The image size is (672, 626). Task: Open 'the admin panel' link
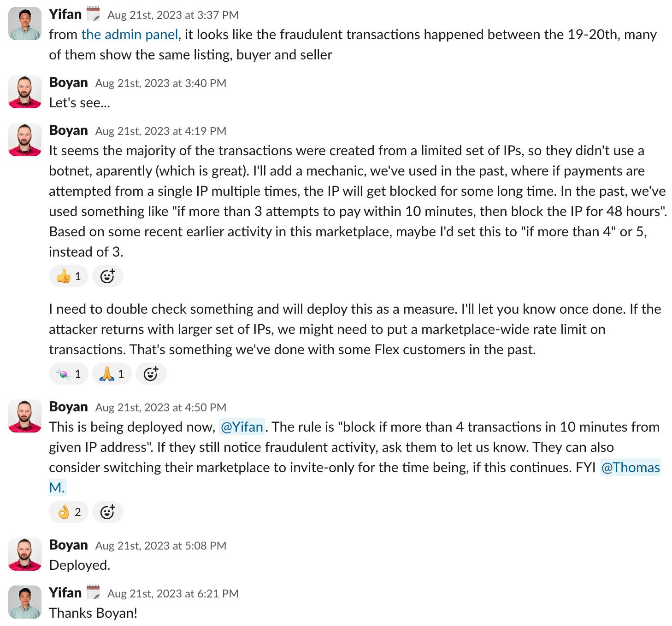(129, 34)
